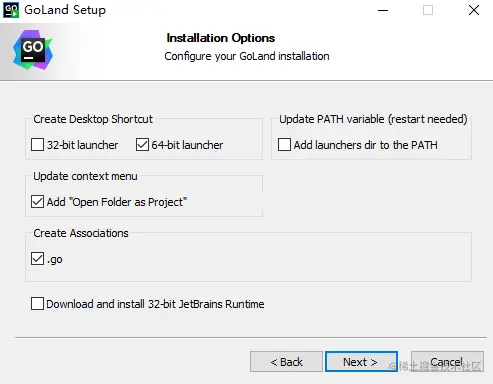Click the Update PATH variable group label
Screen dimensions: 493x384
[373, 119]
